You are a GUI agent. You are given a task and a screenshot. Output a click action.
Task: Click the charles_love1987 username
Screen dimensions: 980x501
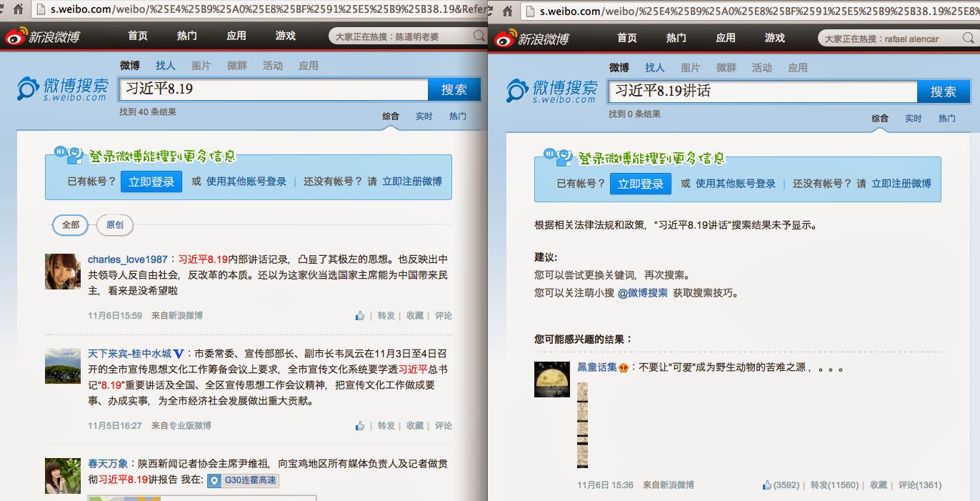pyautogui.click(x=128, y=259)
